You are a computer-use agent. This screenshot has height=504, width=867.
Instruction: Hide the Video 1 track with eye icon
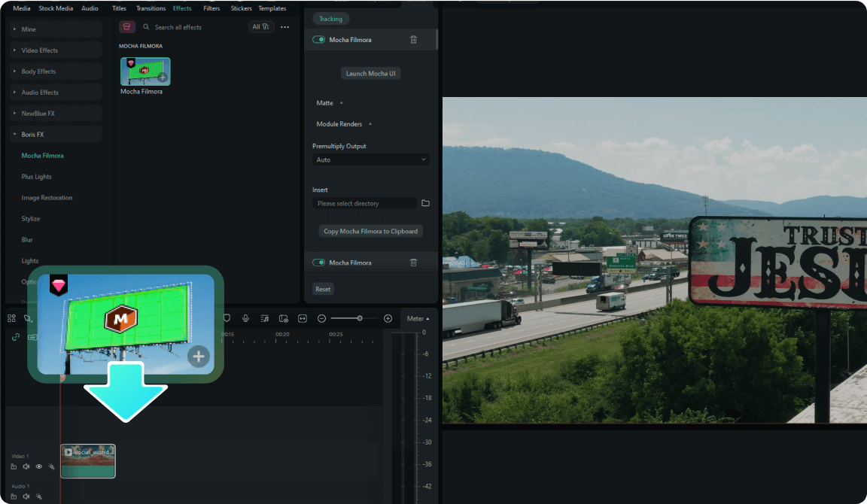coord(38,466)
